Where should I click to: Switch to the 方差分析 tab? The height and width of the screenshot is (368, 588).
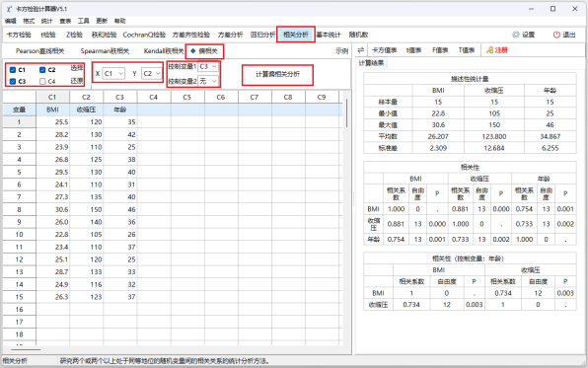[x=230, y=35]
